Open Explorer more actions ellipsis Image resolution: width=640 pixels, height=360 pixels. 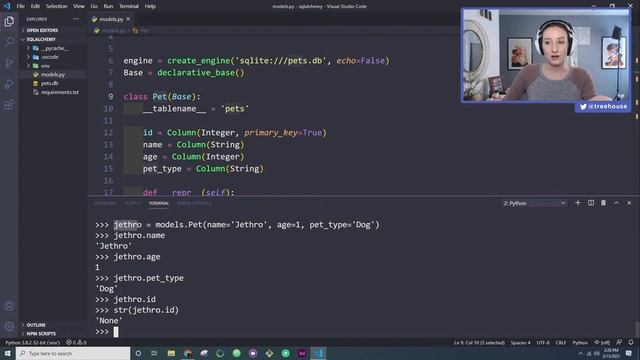click(x=76, y=19)
